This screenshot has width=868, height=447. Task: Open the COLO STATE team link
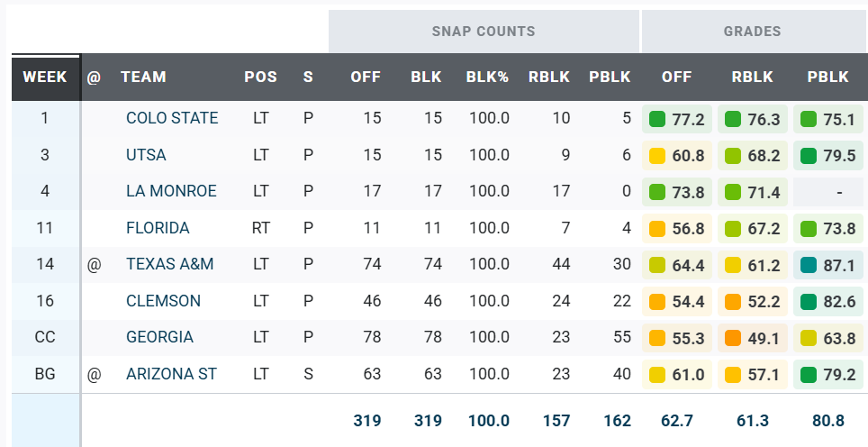[x=172, y=118]
